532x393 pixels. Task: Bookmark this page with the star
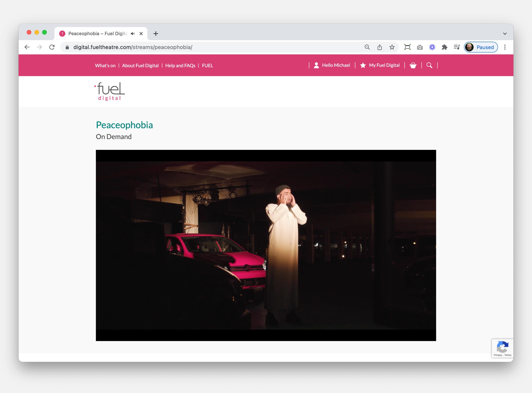point(392,47)
